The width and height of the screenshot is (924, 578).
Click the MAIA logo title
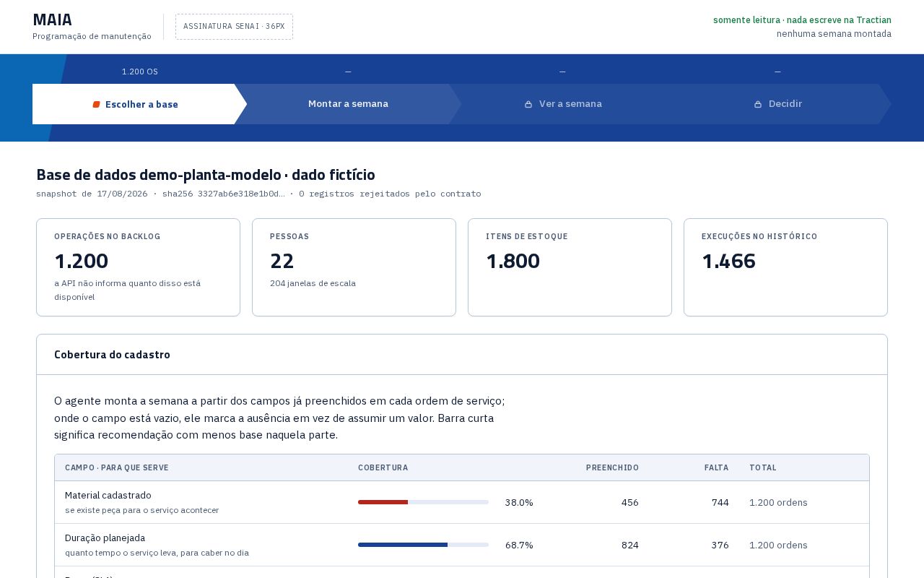coord(52,20)
